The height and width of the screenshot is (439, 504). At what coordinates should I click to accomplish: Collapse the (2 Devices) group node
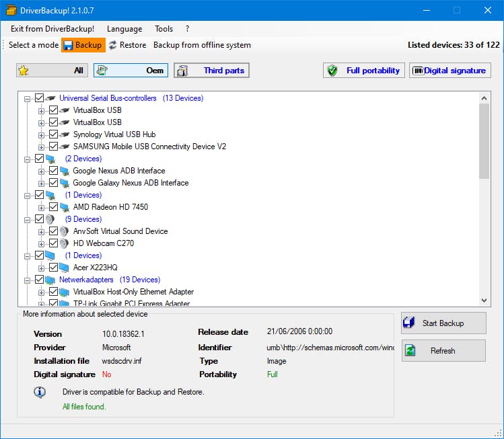28,159
